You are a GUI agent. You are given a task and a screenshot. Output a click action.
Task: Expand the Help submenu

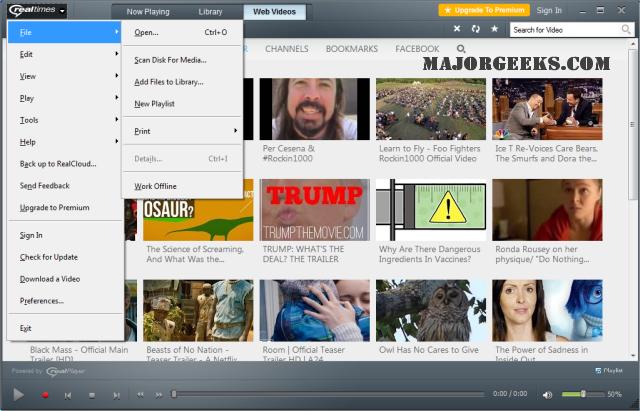point(64,142)
